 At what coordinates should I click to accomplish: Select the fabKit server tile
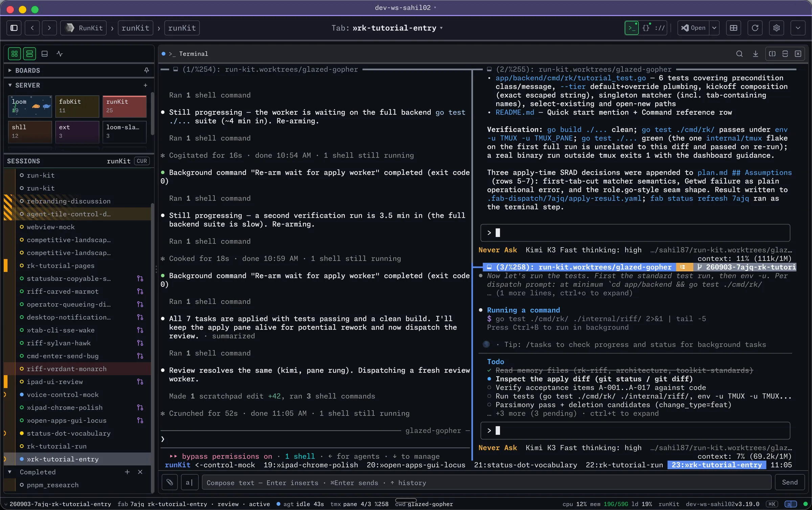pos(77,106)
